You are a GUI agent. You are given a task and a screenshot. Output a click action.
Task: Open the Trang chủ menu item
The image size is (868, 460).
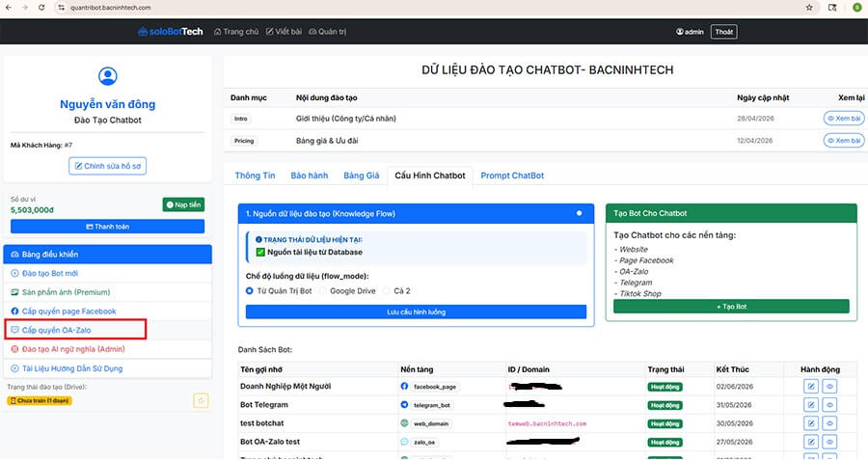tap(236, 32)
